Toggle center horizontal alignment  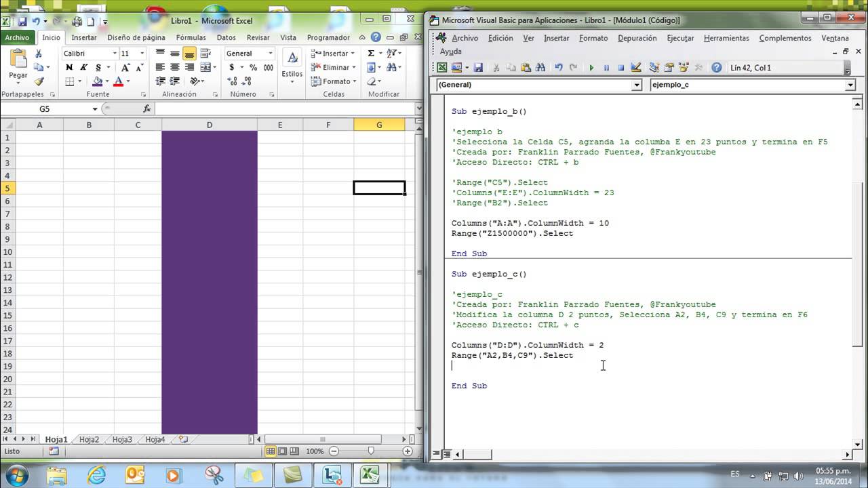tap(175, 67)
